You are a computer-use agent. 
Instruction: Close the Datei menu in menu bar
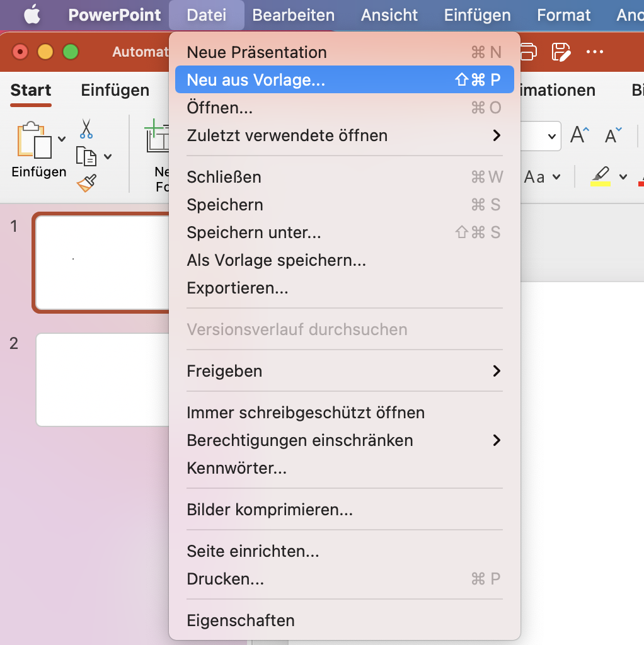click(x=206, y=15)
